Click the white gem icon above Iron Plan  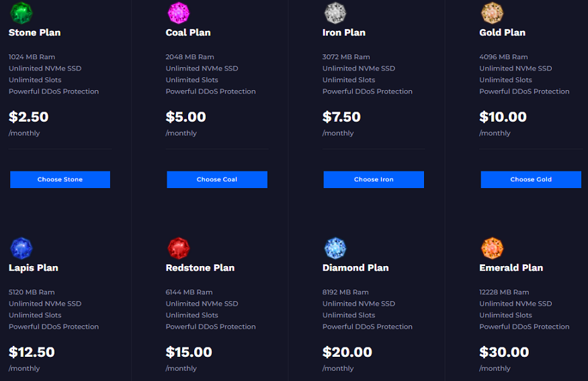pyautogui.click(x=335, y=13)
